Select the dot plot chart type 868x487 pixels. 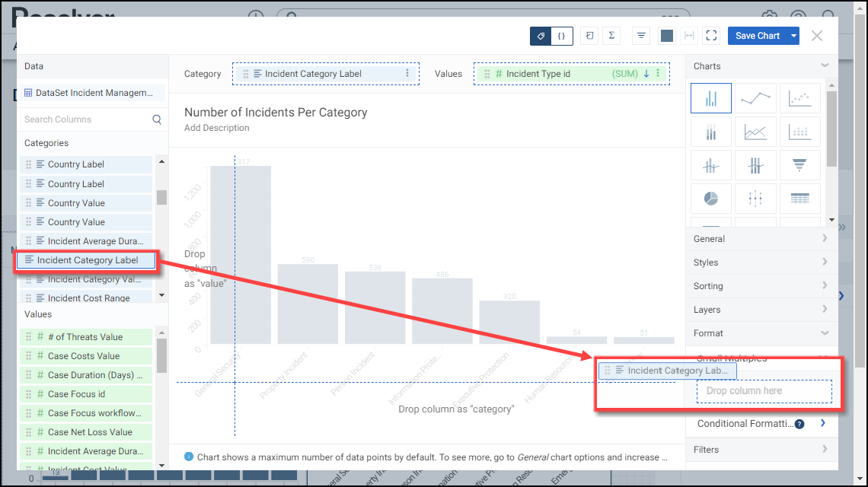pos(799,132)
